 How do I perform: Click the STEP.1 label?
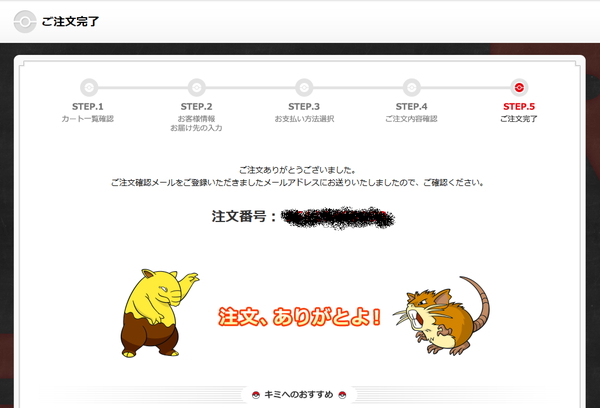click(x=88, y=106)
